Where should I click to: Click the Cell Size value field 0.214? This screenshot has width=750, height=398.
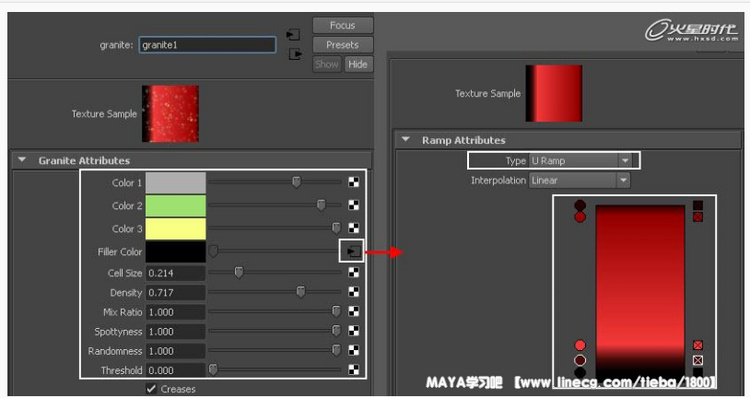(175, 273)
